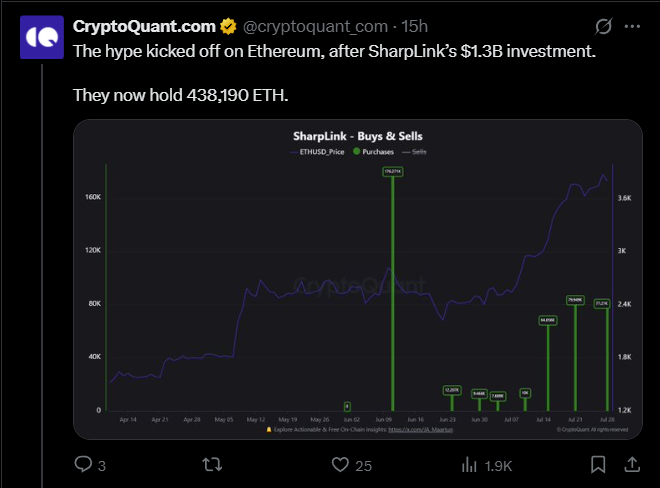Click the 10K purchase marker near Jul 07
660x488 pixels.
coord(525,393)
